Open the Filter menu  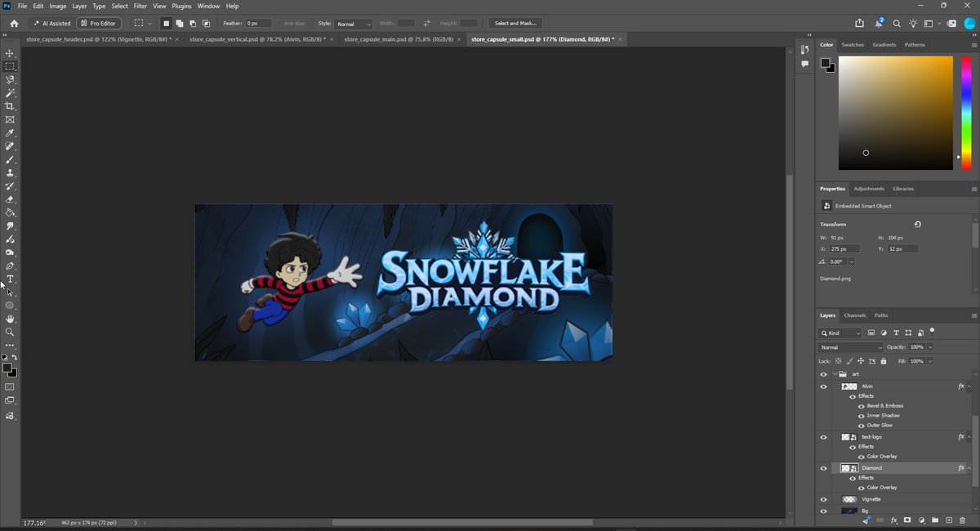pyautogui.click(x=140, y=6)
